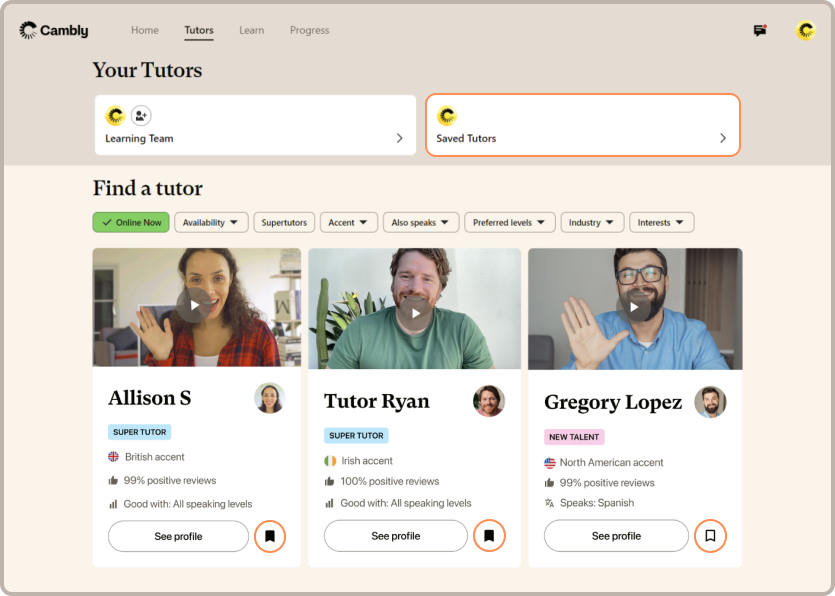Click the user profile avatar icon

pos(805,31)
